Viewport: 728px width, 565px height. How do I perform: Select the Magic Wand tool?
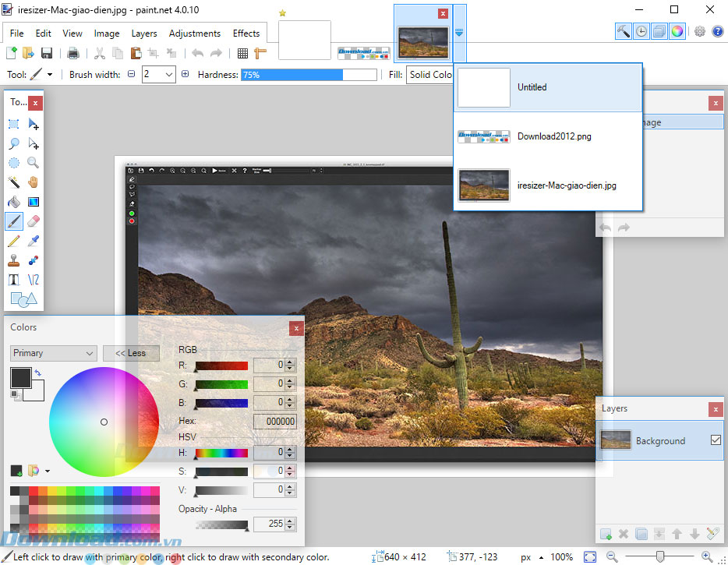coord(14,182)
